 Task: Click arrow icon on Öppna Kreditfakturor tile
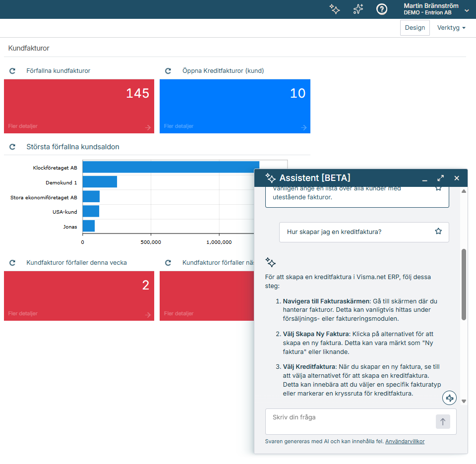click(303, 127)
